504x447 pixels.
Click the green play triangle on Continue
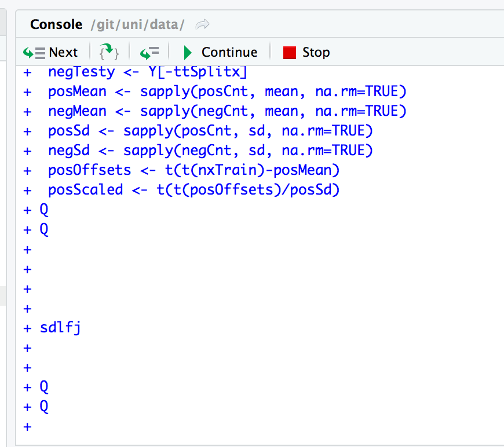click(x=187, y=52)
